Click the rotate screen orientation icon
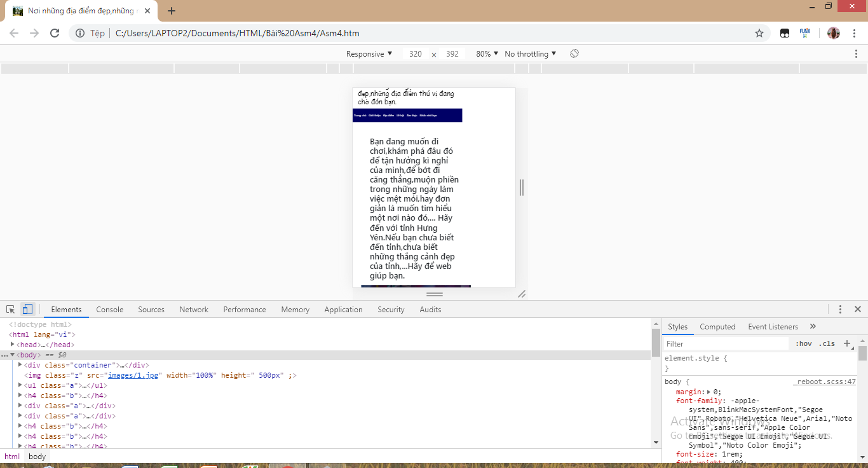Image resolution: width=868 pixels, height=468 pixels. 574,54
